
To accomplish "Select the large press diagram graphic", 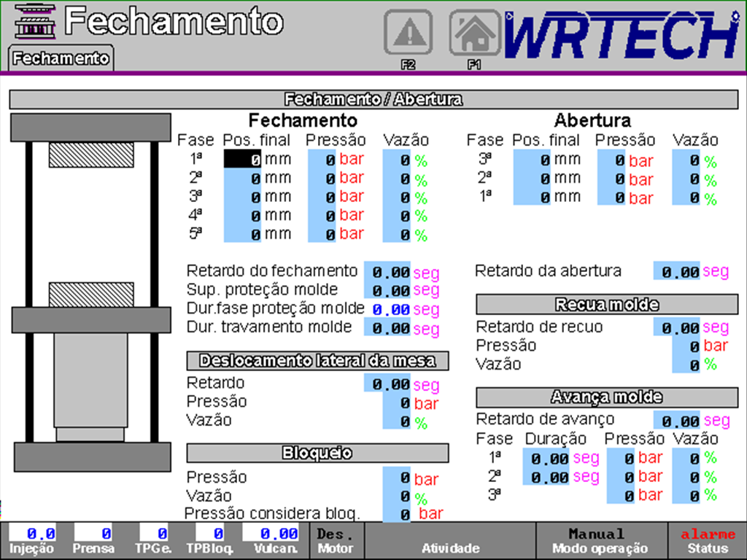I will (x=90, y=292).
